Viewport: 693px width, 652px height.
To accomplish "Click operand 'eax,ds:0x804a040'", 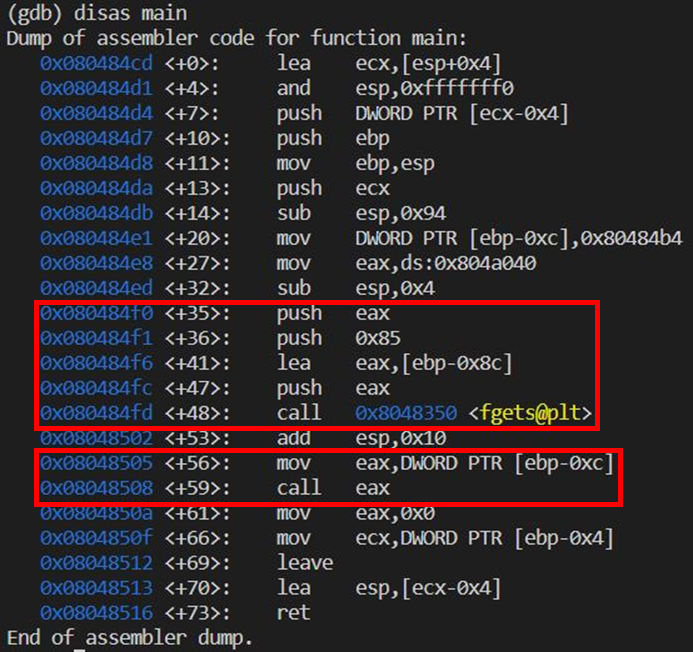I will tap(446, 263).
